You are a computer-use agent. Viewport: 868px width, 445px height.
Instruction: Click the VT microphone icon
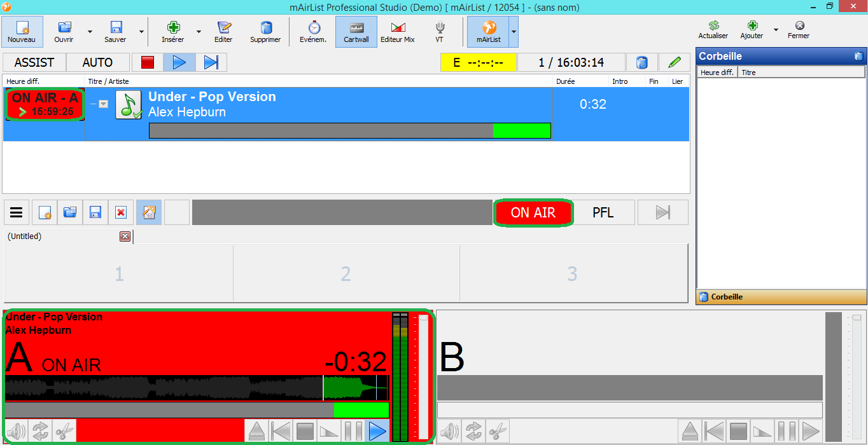(440, 32)
